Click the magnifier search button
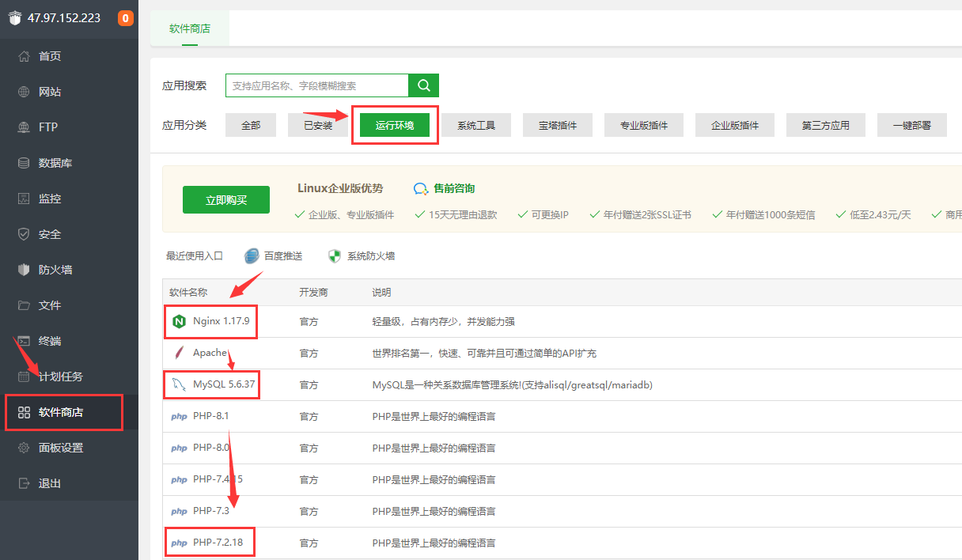Image resolution: width=962 pixels, height=560 pixels. point(423,85)
